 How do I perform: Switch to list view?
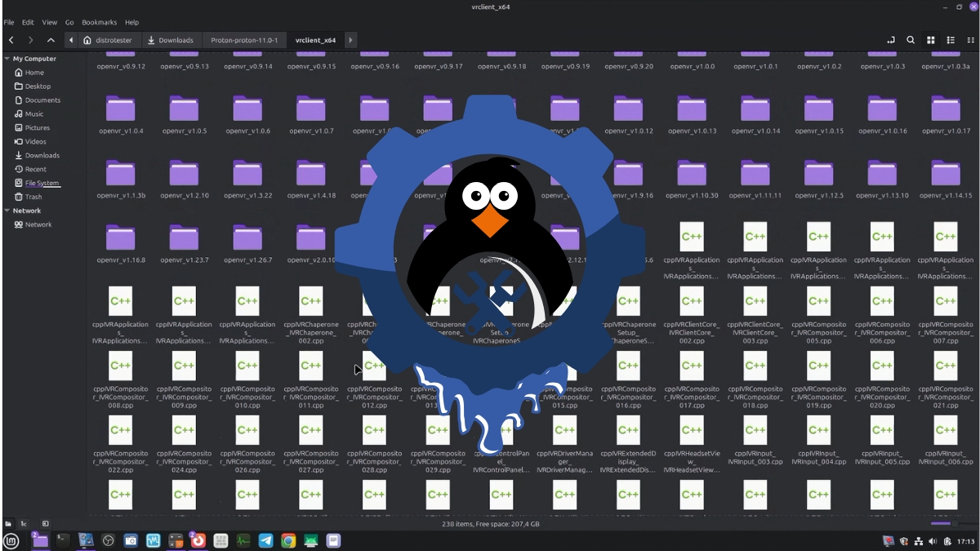[951, 40]
